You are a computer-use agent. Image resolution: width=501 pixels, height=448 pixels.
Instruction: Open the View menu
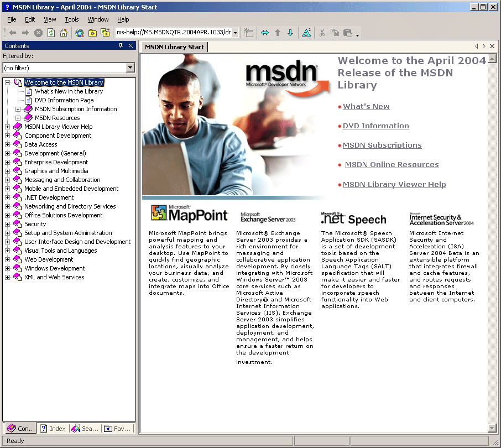[x=50, y=19]
